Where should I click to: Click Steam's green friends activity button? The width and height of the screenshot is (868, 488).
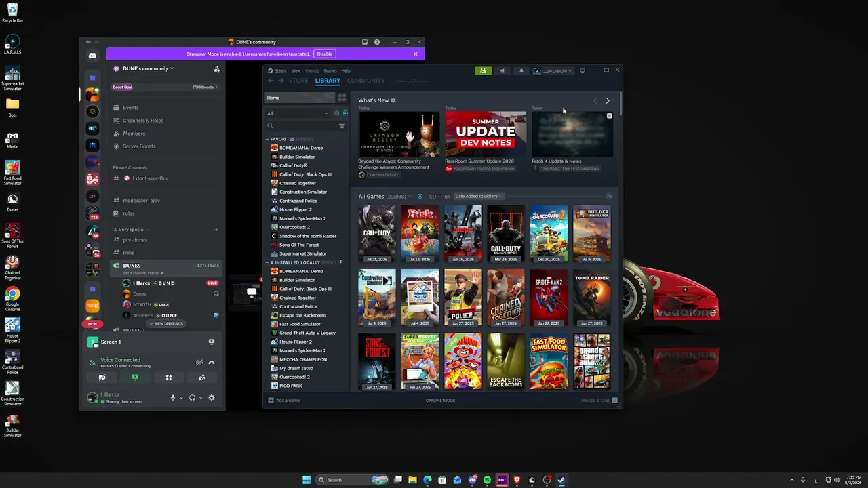pyautogui.click(x=483, y=70)
